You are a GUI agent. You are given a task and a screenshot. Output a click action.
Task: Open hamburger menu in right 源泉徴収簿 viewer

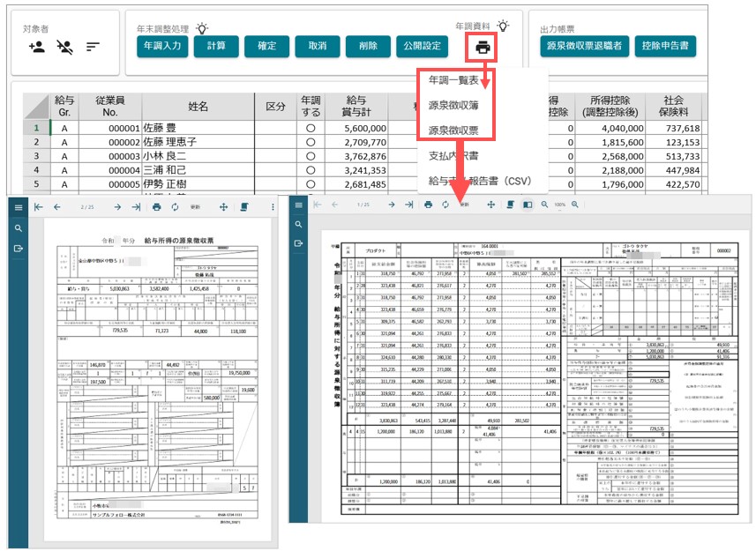pos(298,205)
